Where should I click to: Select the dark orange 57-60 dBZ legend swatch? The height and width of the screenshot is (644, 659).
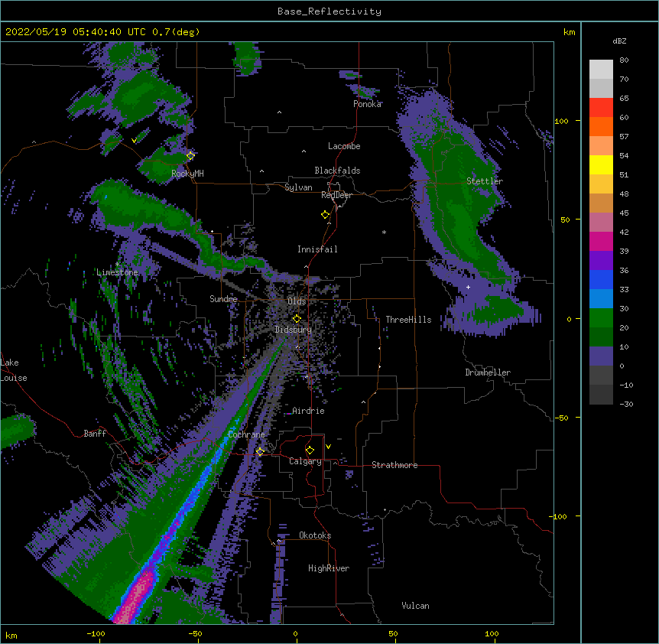pyautogui.click(x=601, y=126)
